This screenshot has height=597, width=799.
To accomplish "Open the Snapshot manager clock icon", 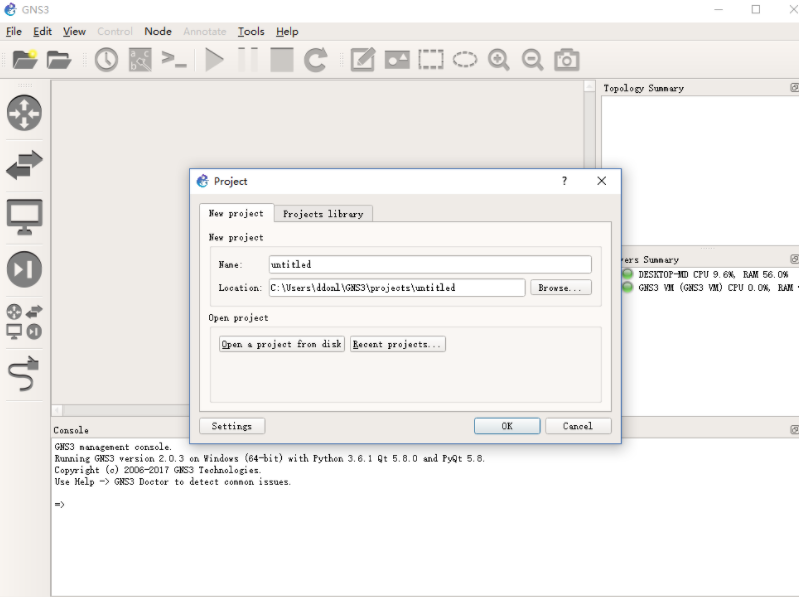I will pos(106,60).
